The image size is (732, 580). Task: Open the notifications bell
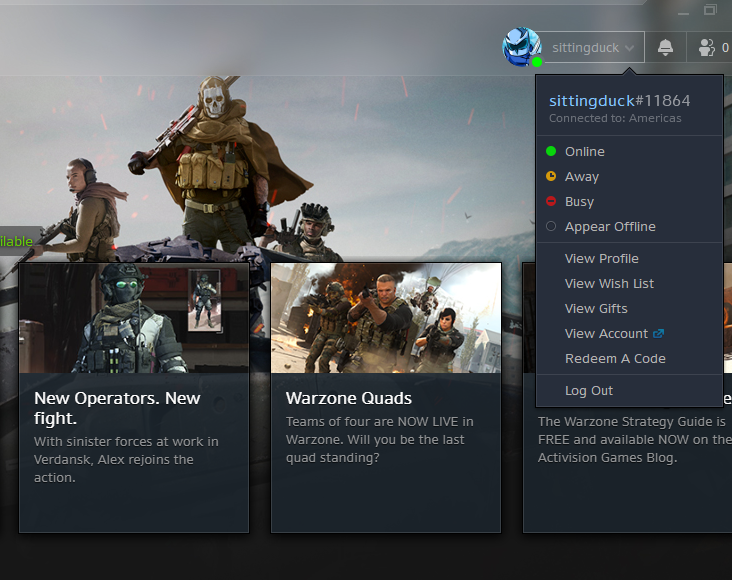point(665,47)
